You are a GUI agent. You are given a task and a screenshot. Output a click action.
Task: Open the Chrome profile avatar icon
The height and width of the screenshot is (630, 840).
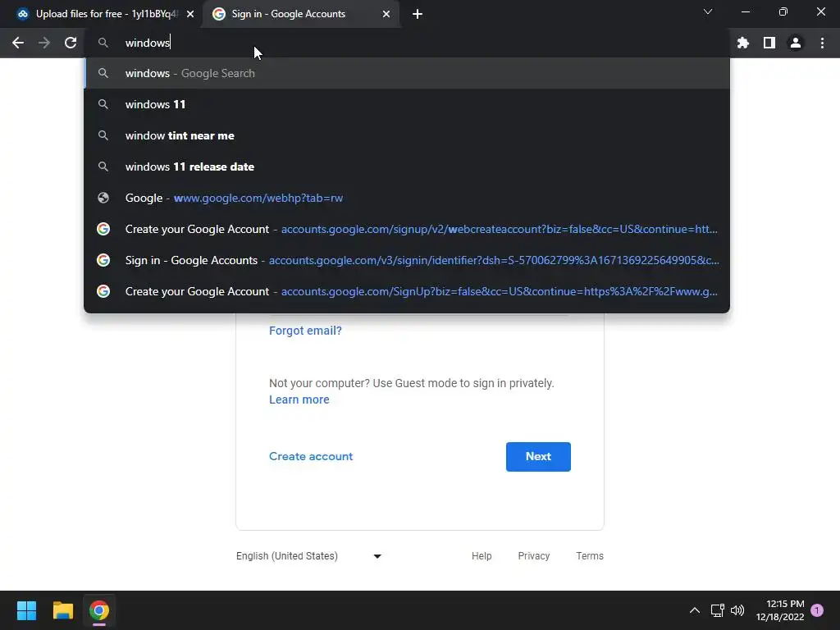[796, 43]
